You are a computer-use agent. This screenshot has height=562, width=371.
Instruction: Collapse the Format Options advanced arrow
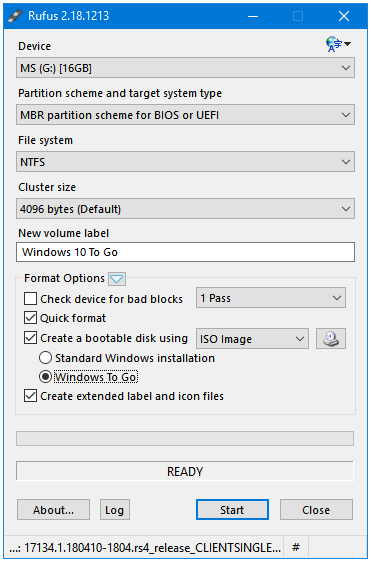(117, 279)
